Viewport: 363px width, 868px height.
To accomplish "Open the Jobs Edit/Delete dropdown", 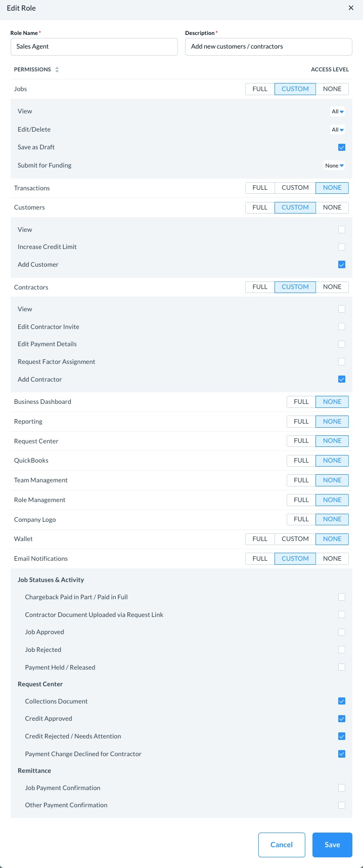I will click(338, 130).
